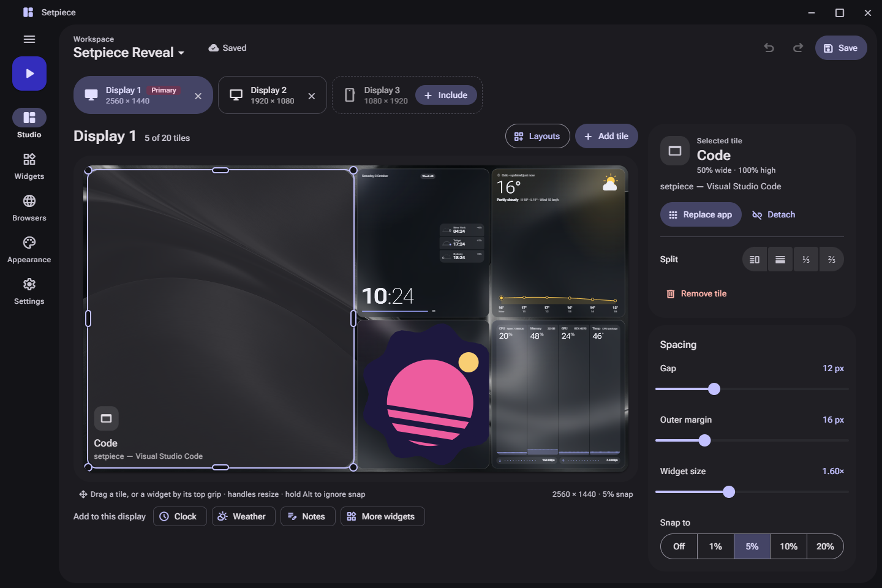Screen dimensions: 882x588
Task: Adjust the Widget size slider handle
Action: [729, 492]
